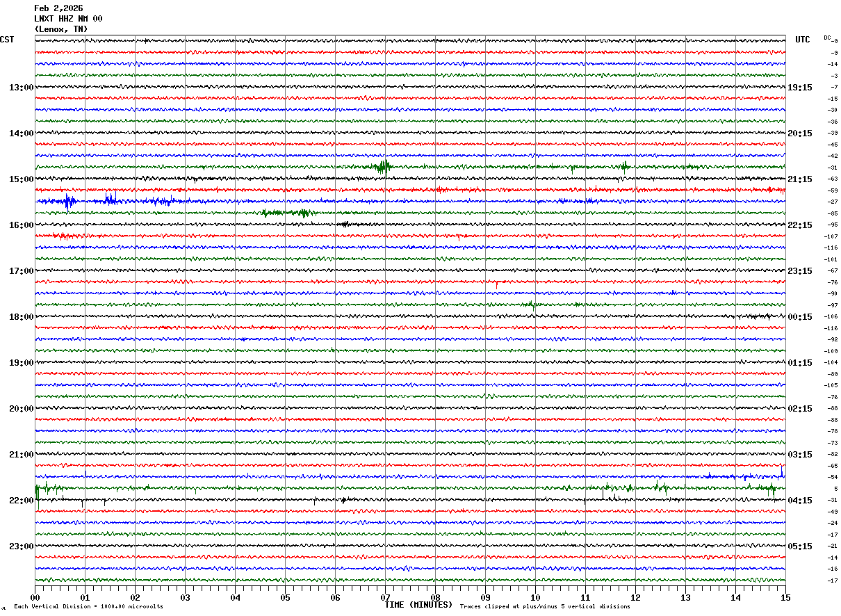
Task: Click the 04:15 UTC hour label
Action: click(x=799, y=501)
